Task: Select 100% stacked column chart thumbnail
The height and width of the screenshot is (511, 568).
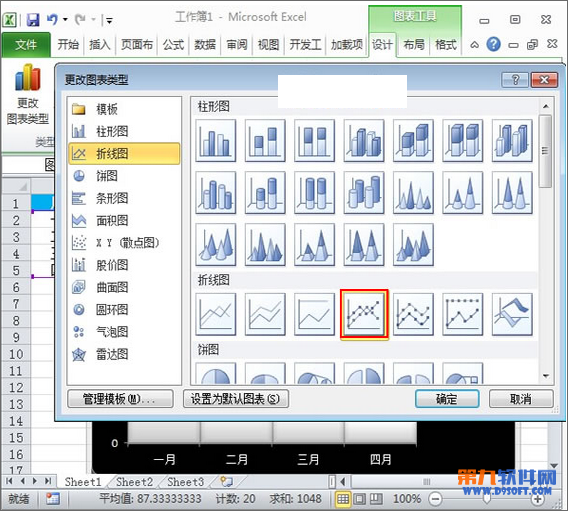Action: coord(314,141)
